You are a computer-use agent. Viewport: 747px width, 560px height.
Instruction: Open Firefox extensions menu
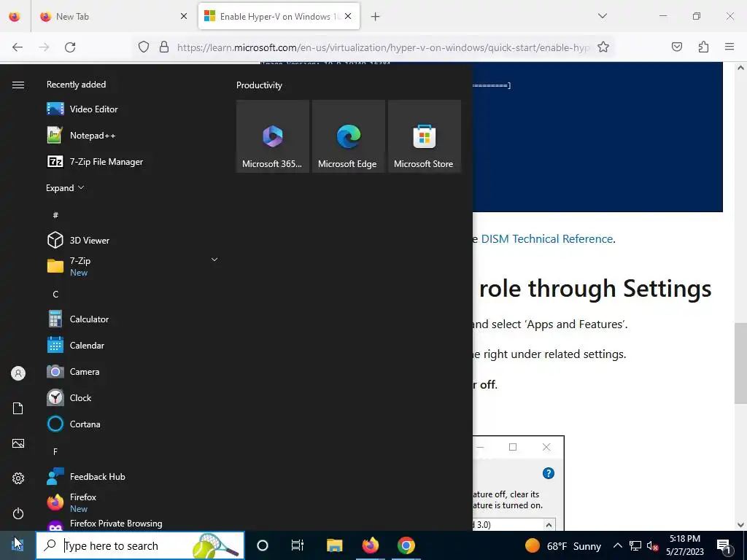(703, 47)
